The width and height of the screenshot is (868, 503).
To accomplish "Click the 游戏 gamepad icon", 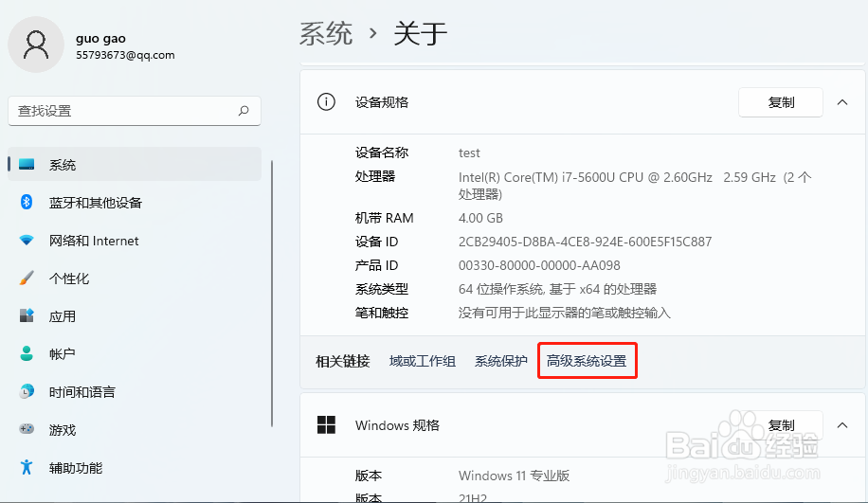I will 27,429.
